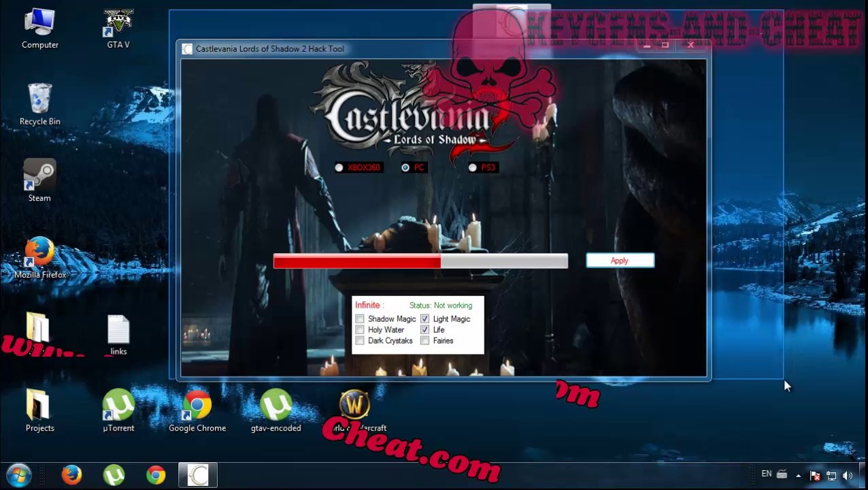Image resolution: width=868 pixels, height=490 pixels.
Task: Click the Apply button
Action: [x=620, y=261]
